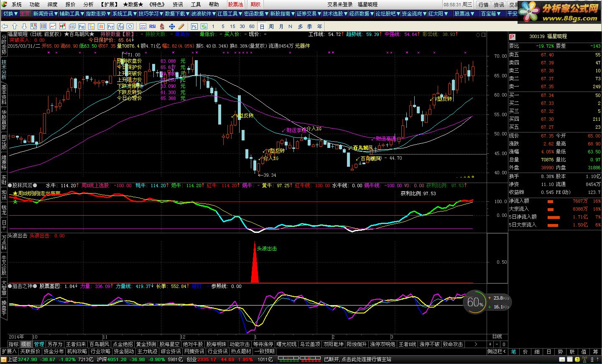Expand the 辅助工具 dropdown
Image resolution: width=602 pixels, height=364 pixels.
(x=71, y=13)
